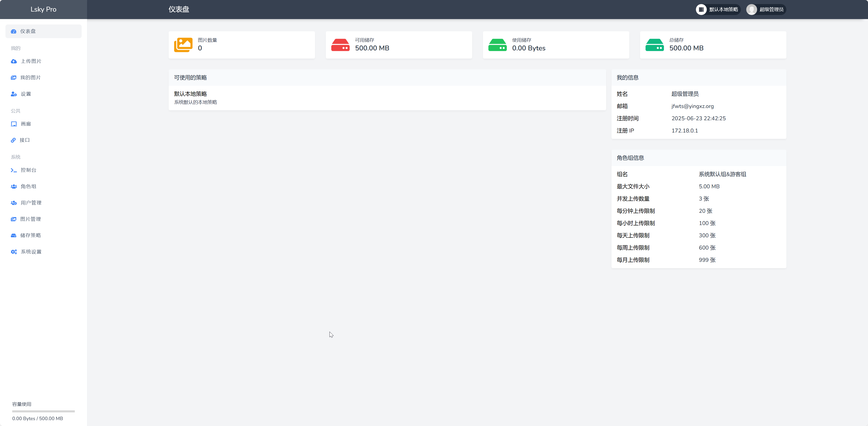Click the hourly limit 100 张
This screenshot has height=426, width=868.
(707, 223)
